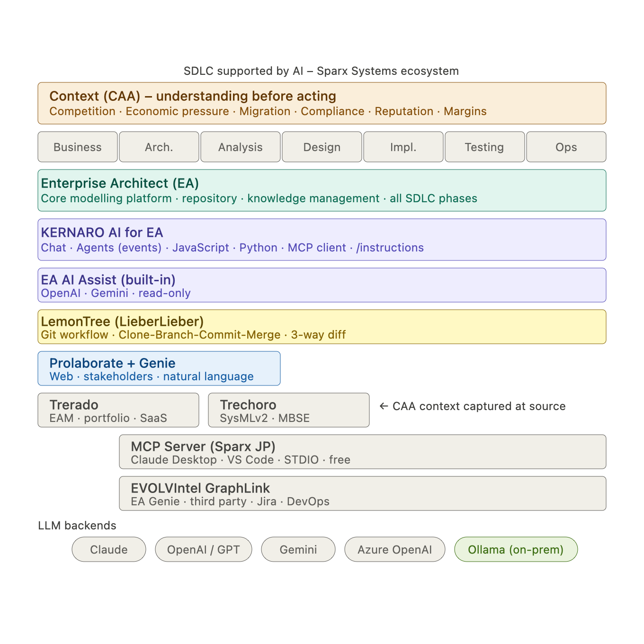Image resolution: width=644 pixels, height=644 pixels.
Task: Select the Azure OpenAI backend pill
Action: (x=395, y=549)
